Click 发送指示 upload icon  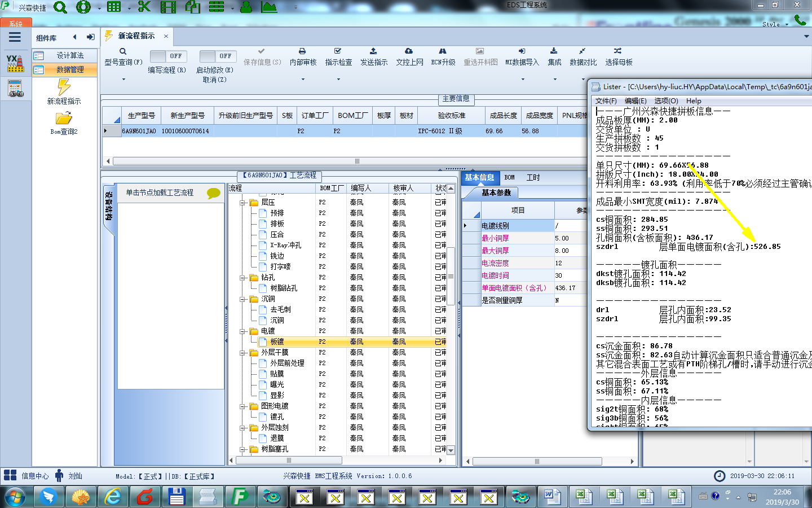[x=373, y=51]
